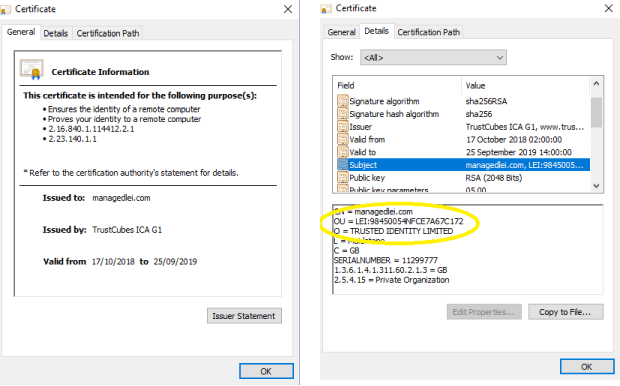The height and width of the screenshot is (386, 620).
Task: Select General tab in left Certificate window
Action: pyautogui.click(x=21, y=32)
